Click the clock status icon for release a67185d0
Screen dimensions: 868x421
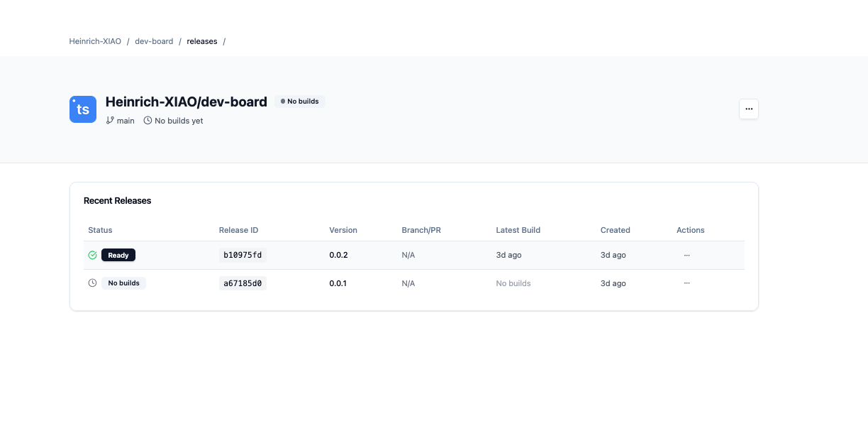click(92, 283)
